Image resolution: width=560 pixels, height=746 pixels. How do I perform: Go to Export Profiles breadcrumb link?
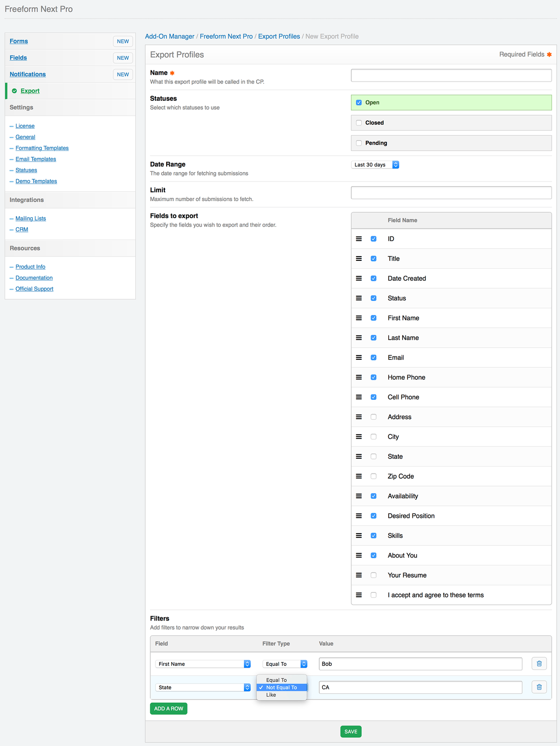click(x=279, y=36)
